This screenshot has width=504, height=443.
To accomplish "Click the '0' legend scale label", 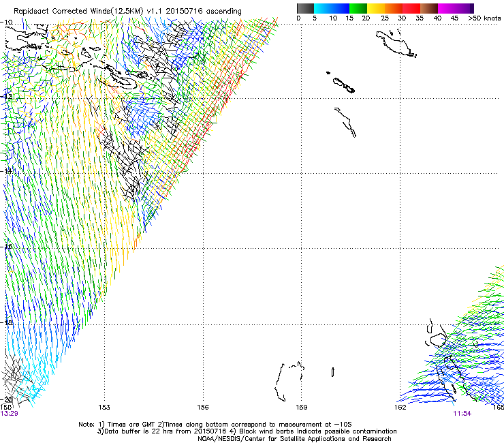I will coord(298,18).
